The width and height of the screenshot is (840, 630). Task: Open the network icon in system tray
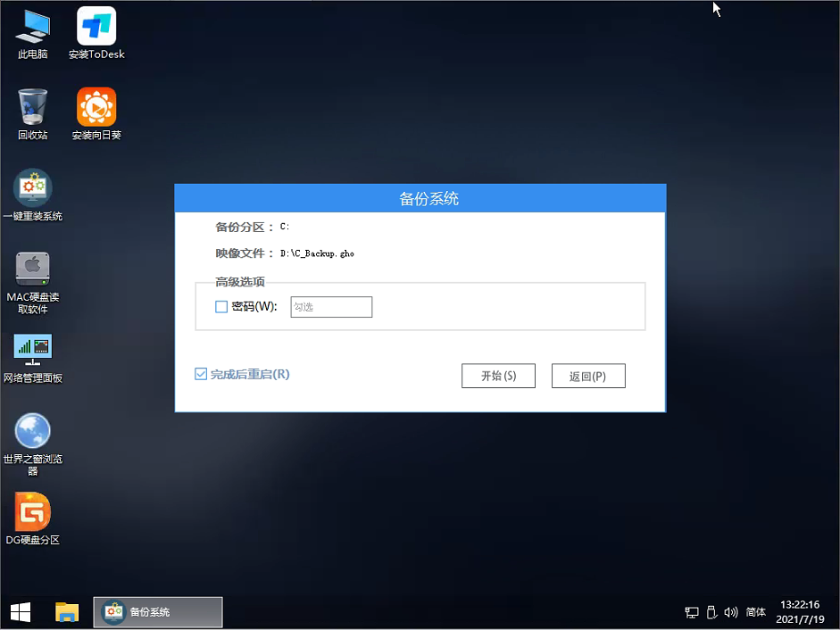pyautogui.click(x=692, y=612)
